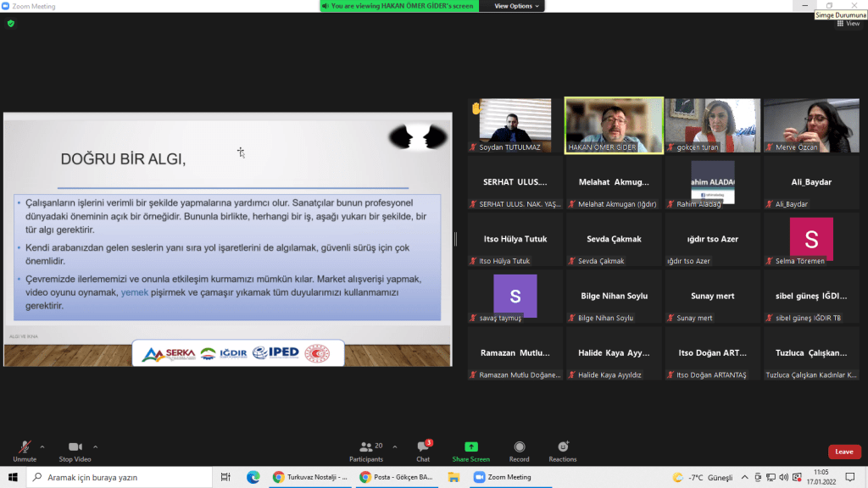Click the green encryption shield icon
Screen dimensions: 868x488
pos(10,24)
